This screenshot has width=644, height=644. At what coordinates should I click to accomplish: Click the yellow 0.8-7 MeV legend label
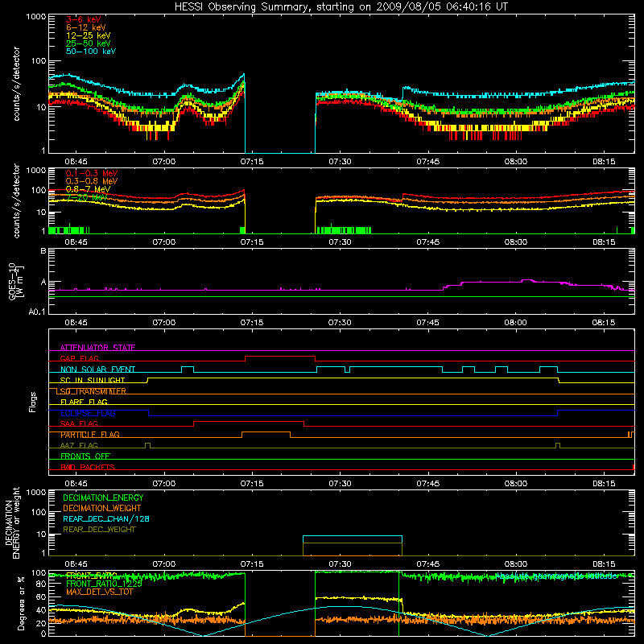[88, 189]
